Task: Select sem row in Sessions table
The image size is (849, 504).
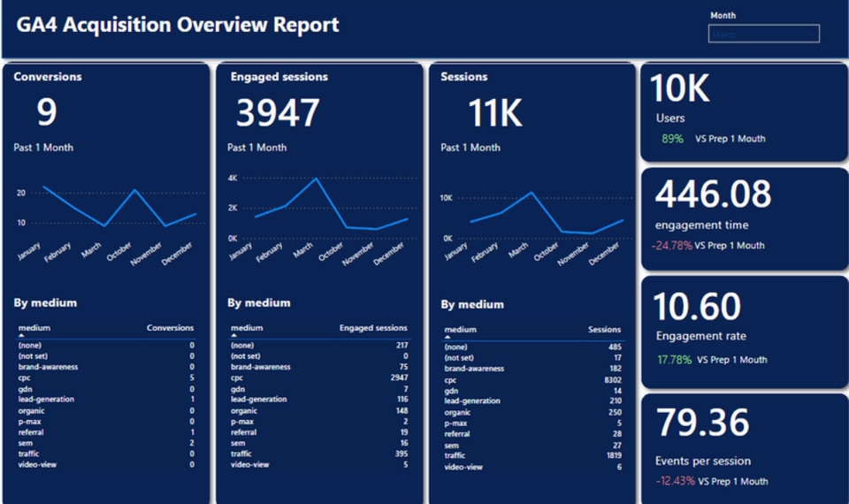Action: tap(533, 445)
